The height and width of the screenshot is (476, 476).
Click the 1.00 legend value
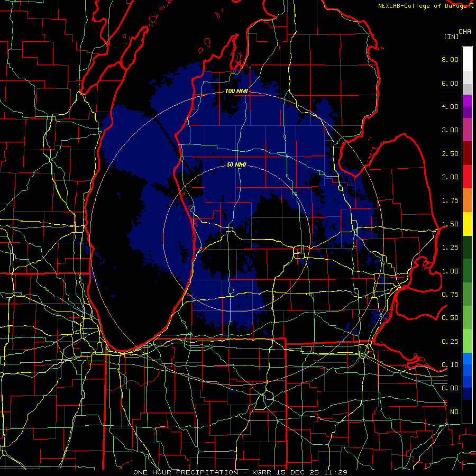tap(450, 271)
